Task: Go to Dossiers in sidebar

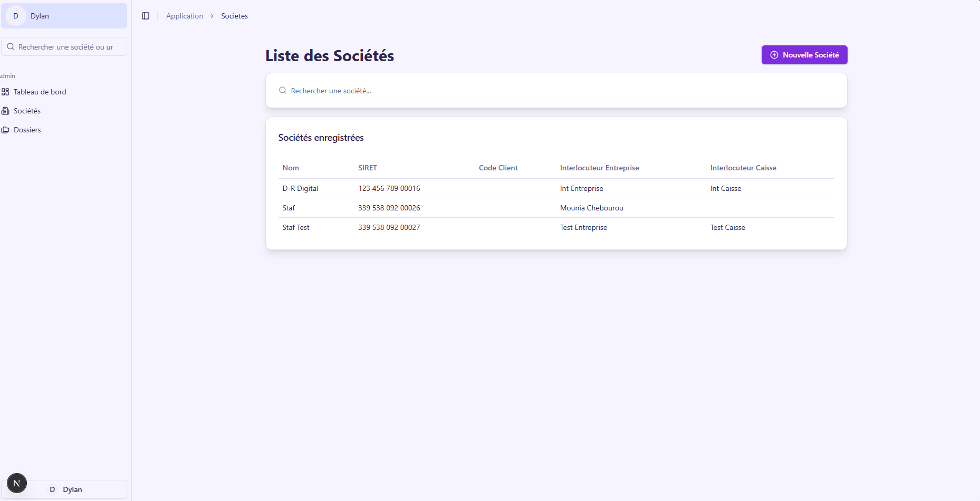Action: pos(27,130)
